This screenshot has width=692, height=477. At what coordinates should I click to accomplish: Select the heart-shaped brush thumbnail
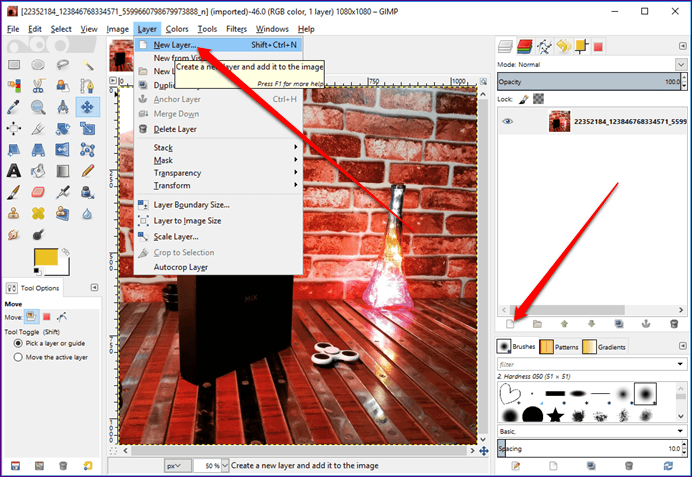(510, 393)
